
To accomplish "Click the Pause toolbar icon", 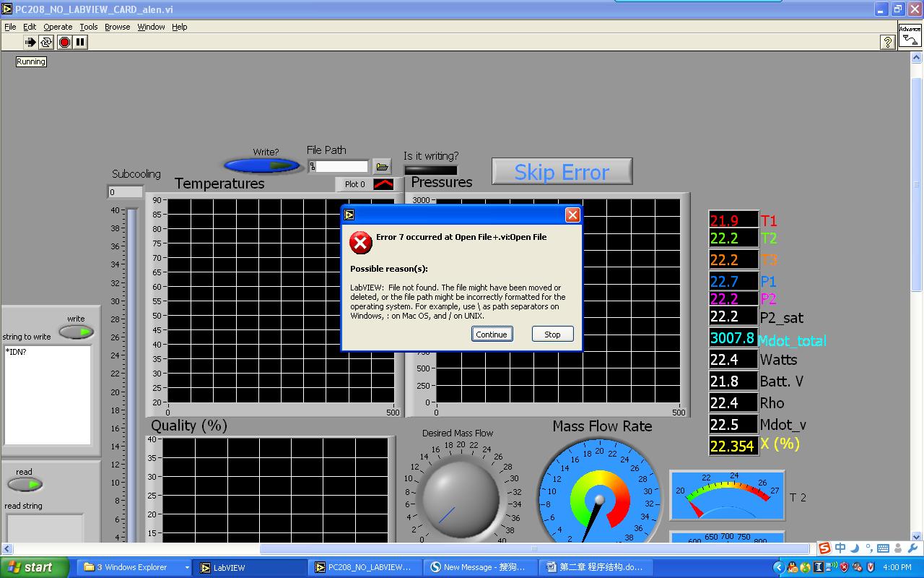I will click(80, 43).
